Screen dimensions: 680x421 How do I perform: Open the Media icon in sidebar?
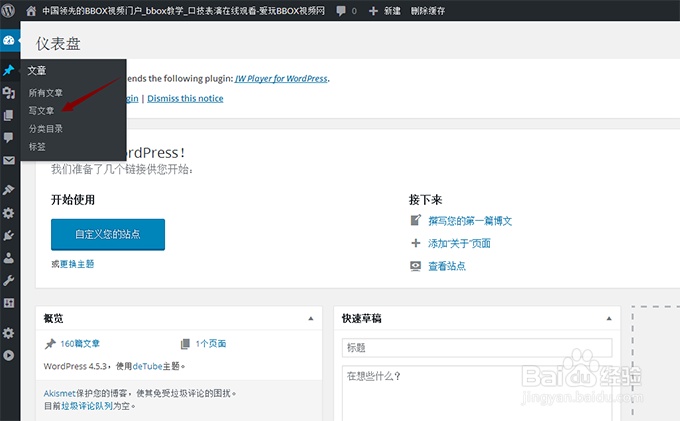point(9,92)
